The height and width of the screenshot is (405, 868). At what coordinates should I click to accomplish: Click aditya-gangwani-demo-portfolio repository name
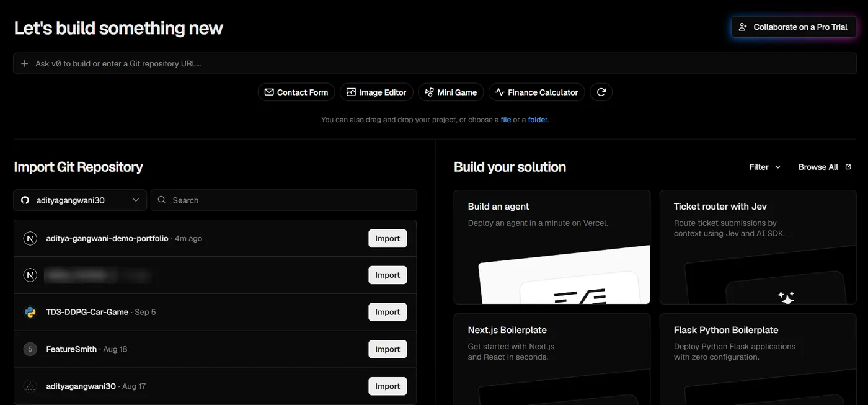pos(107,238)
